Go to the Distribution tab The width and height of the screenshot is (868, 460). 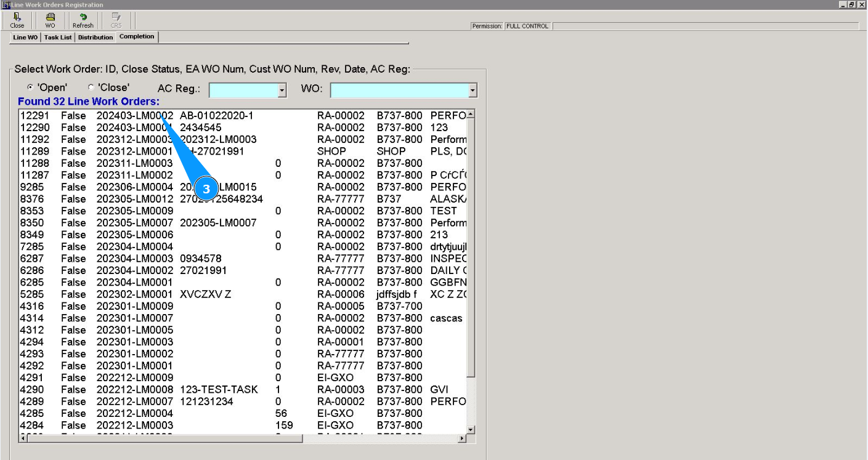pos(95,38)
